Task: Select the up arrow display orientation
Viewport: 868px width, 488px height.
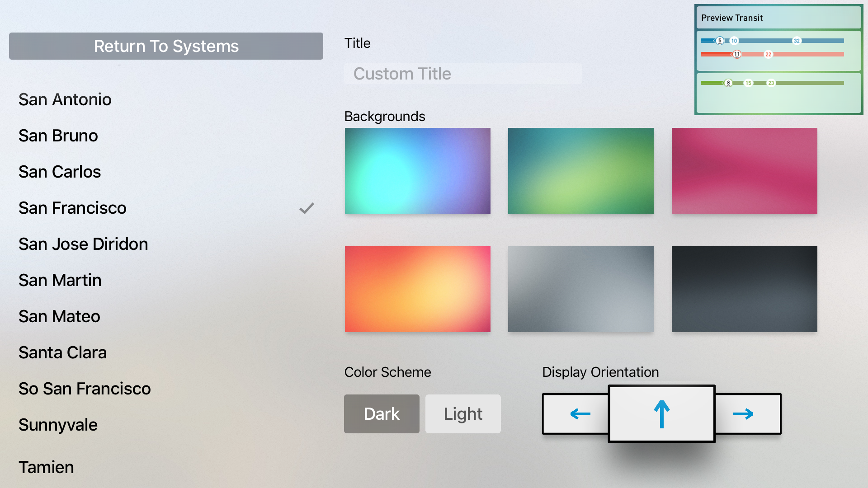Action: (x=662, y=414)
